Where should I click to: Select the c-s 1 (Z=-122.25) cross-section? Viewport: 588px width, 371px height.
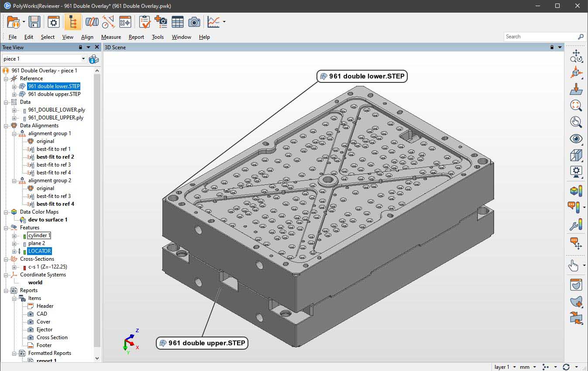(48, 267)
